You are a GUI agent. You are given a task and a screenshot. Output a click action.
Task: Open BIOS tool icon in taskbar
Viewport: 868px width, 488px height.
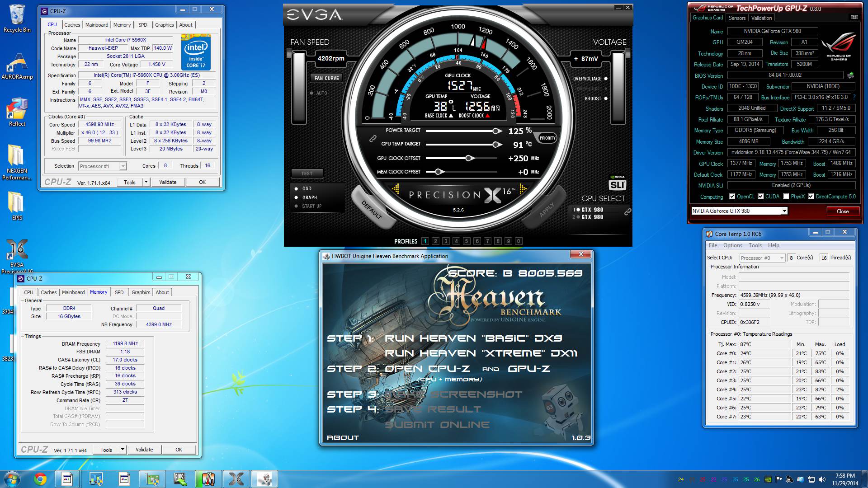coord(180,479)
